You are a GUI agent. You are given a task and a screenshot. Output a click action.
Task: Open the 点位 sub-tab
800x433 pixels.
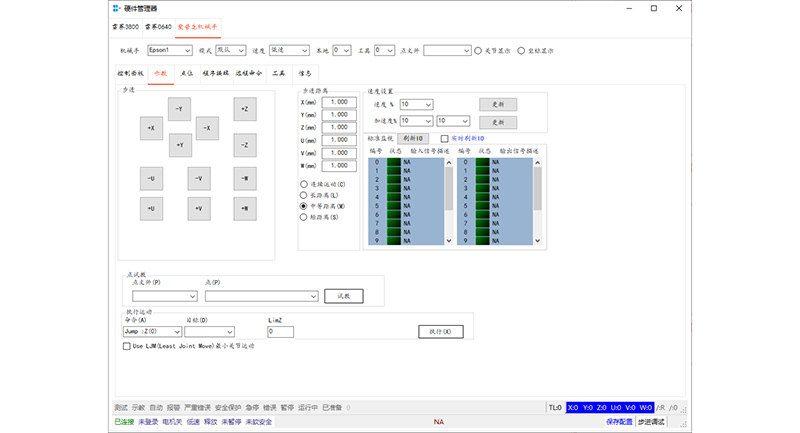187,73
